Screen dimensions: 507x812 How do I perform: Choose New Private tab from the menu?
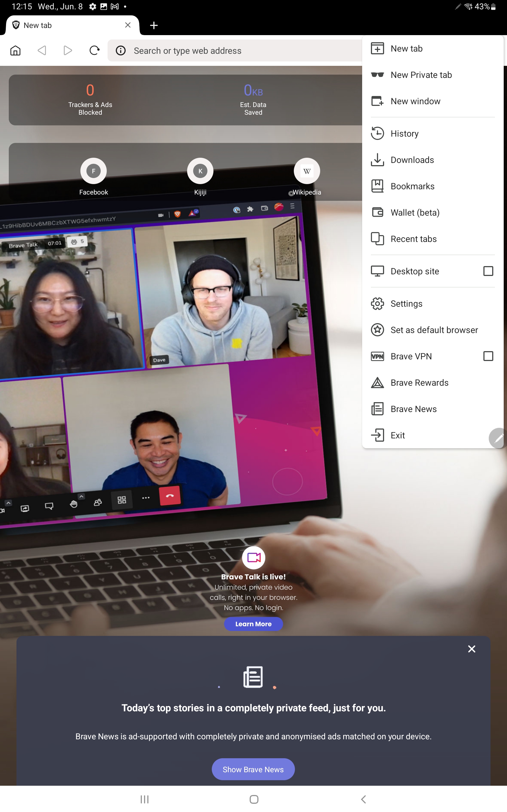click(x=433, y=75)
